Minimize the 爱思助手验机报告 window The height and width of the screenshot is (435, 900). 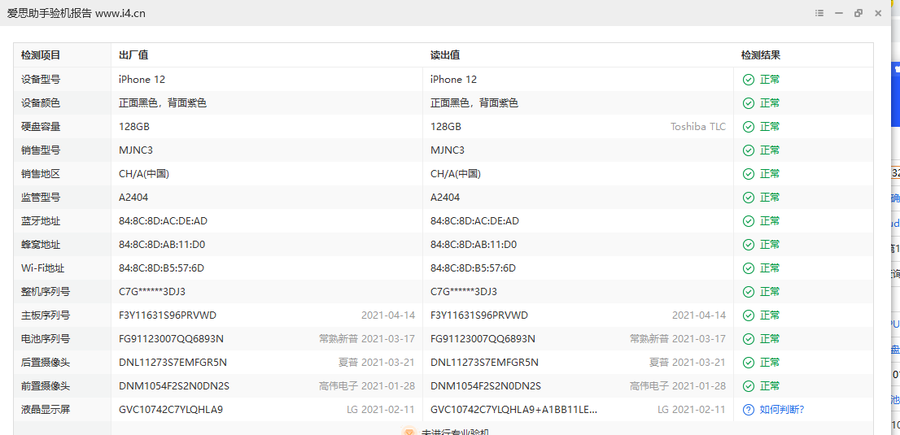coord(839,13)
